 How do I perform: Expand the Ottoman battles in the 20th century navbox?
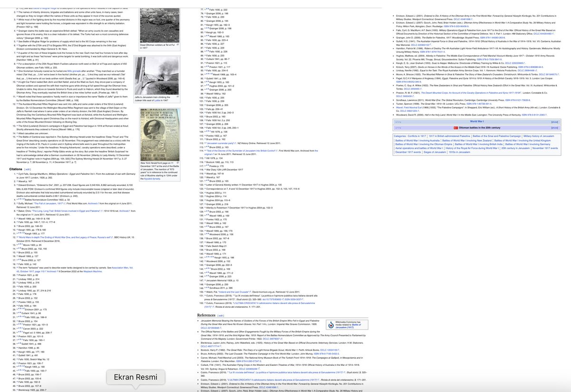[554, 128]
